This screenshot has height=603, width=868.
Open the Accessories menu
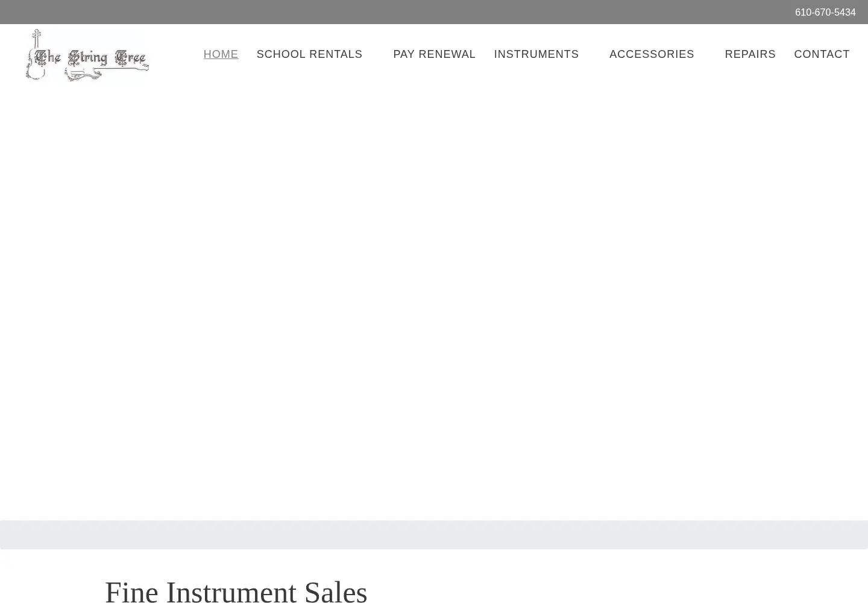(652, 54)
